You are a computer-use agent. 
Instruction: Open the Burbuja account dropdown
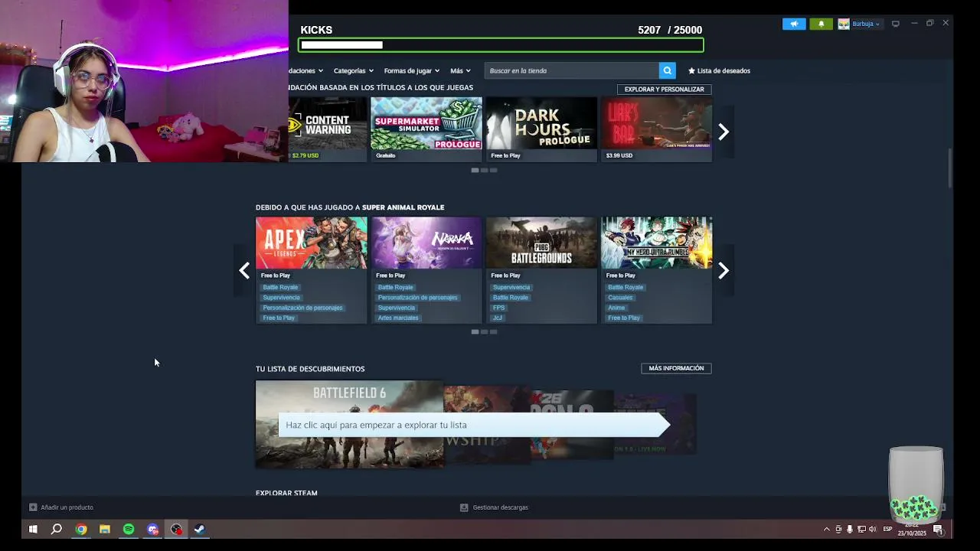(x=866, y=24)
